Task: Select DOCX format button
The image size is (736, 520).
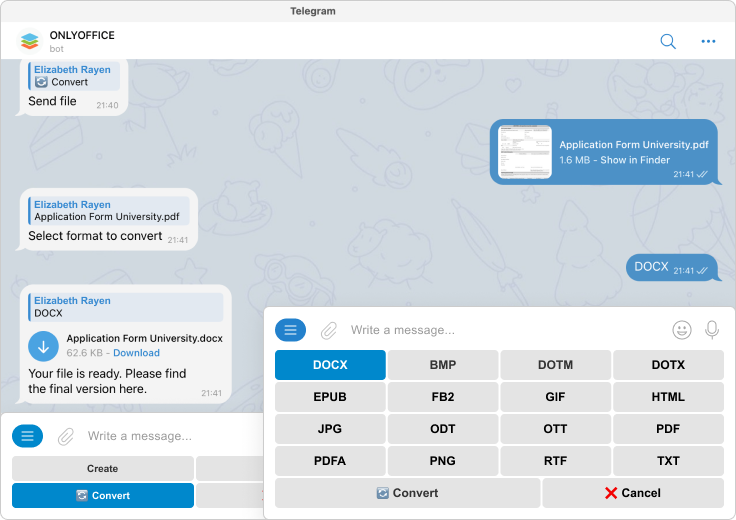Action: click(x=330, y=365)
